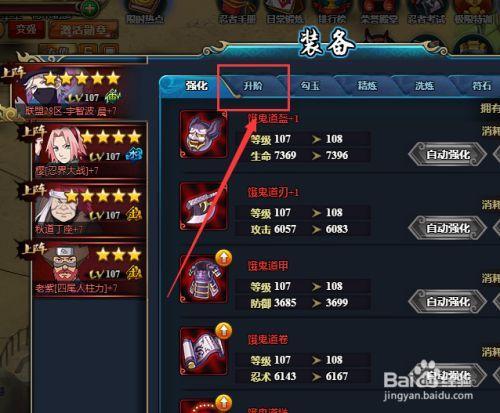500x413 pixels.
Task: Select the 饿鬼道盔 mask equipment icon
Action: [203, 135]
